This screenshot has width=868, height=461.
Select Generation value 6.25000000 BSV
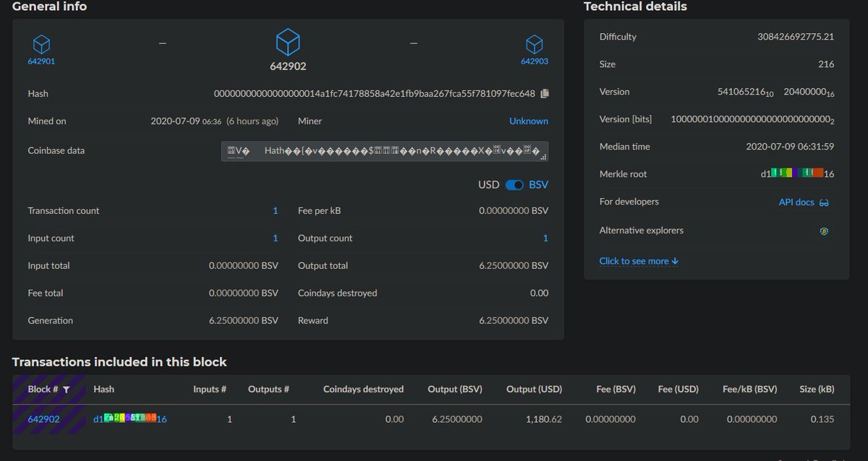pyautogui.click(x=244, y=321)
